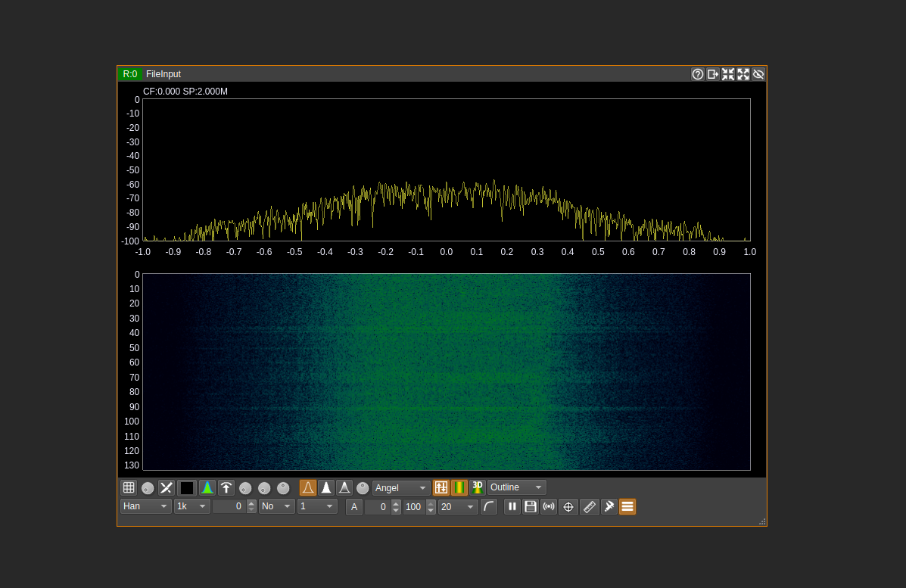
Task: Toggle the waterfall display striped icon
Action: [x=459, y=487]
